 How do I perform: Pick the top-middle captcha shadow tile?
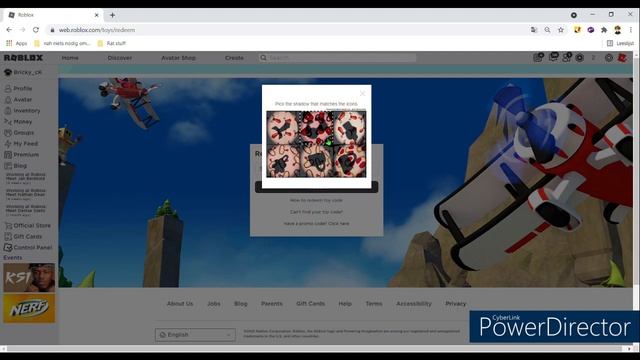pyautogui.click(x=316, y=127)
